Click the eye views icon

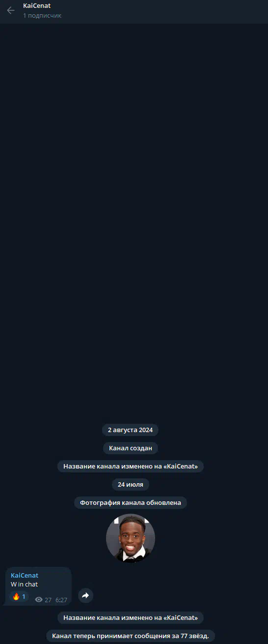(39, 600)
